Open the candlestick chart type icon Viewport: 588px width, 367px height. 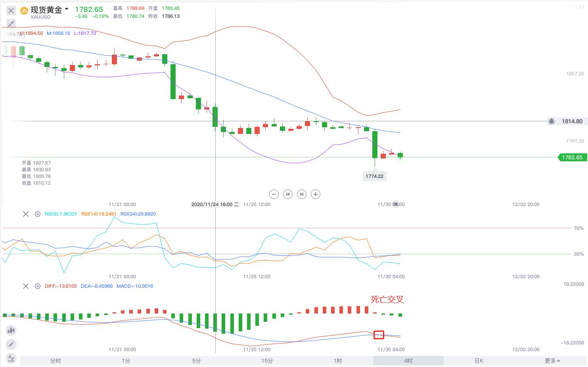pos(11,330)
